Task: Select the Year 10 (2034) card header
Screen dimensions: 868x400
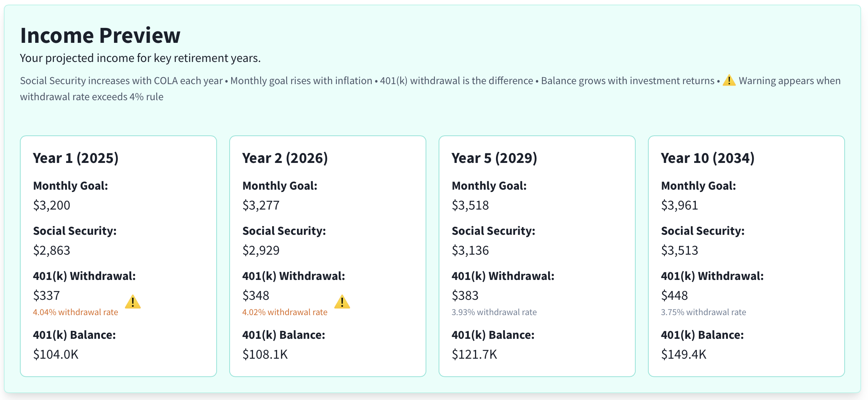Action: [x=708, y=158]
